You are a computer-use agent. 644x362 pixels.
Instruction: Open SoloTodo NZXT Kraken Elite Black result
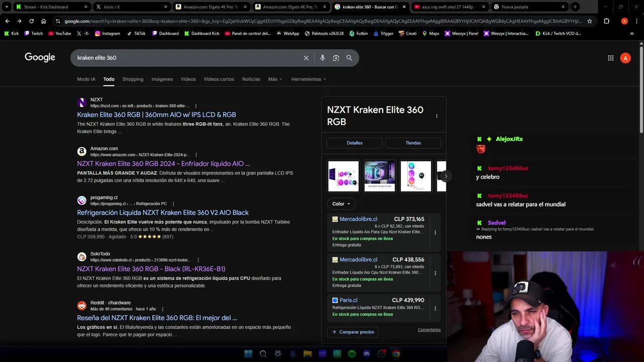[151, 269]
